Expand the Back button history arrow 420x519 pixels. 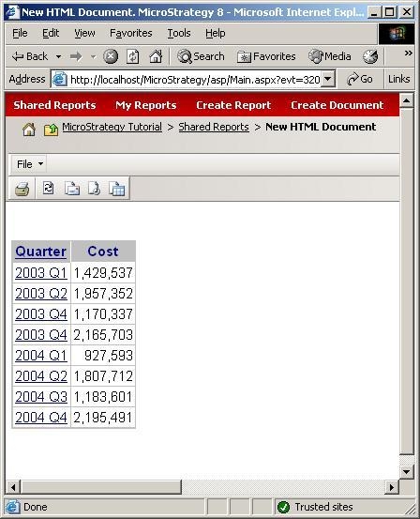[x=58, y=56]
